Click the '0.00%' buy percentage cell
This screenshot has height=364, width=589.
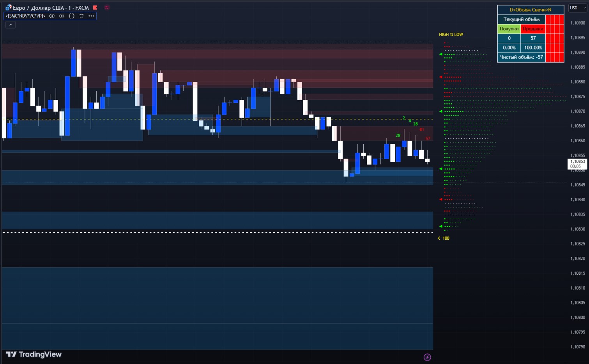point(509,48)
